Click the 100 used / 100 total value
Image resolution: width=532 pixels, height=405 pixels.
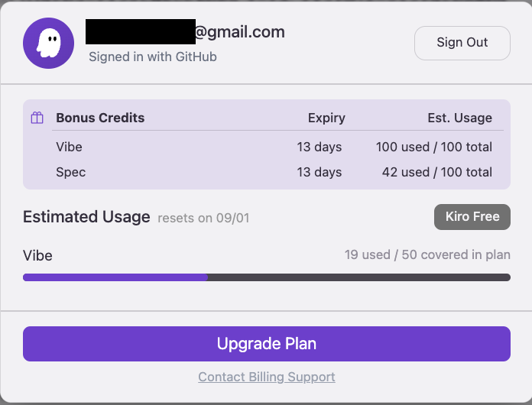click(433, 147)
